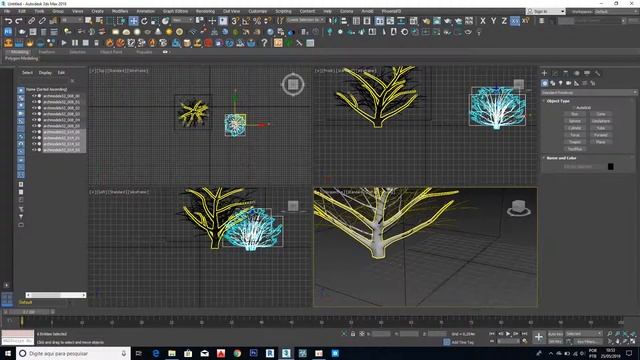Open the Rendering menu

pos(205,11)
